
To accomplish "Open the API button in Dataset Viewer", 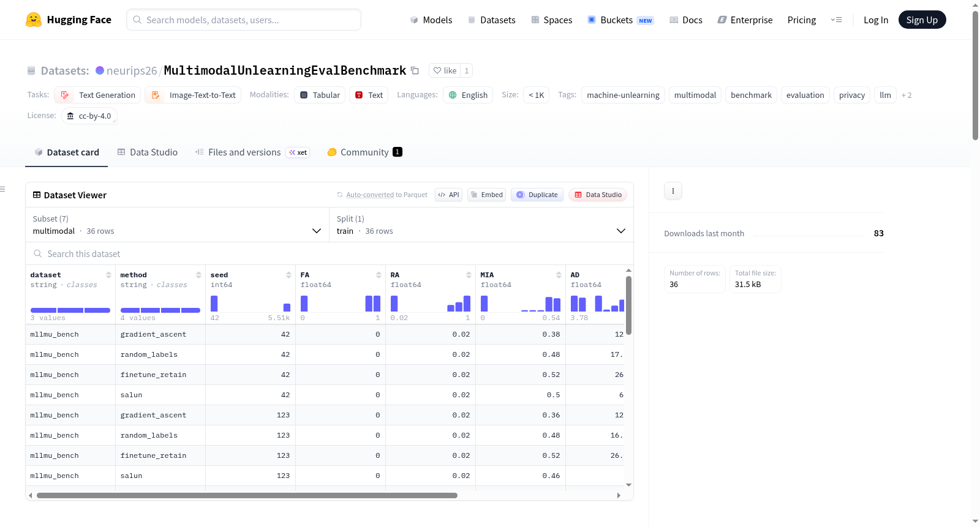I will pyautogui.click(x=449, y=195).
